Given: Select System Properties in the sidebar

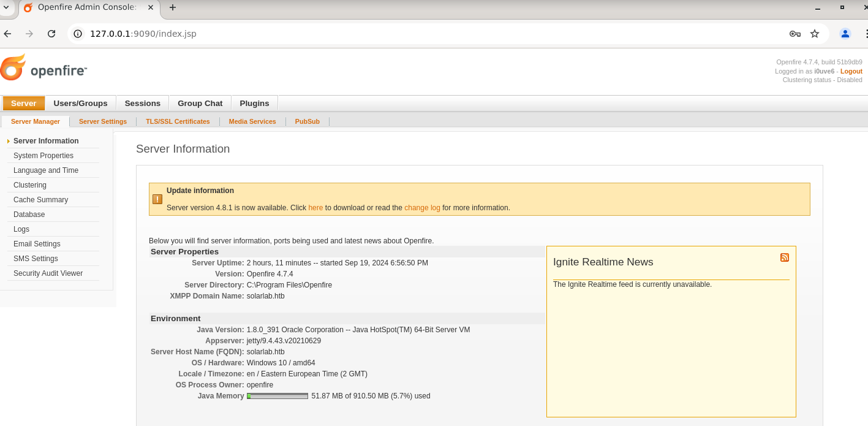Looking at the screenshot, I should pos(43,156).
